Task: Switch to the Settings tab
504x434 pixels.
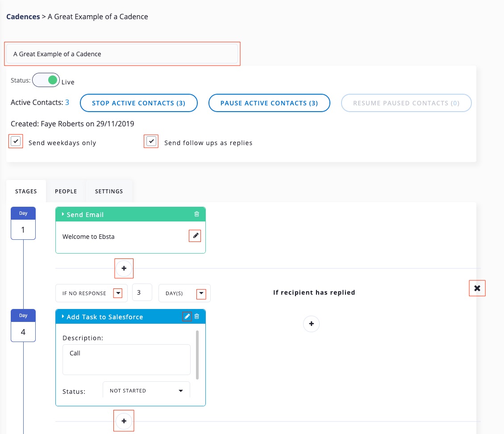Action: click(x=109, y=191)
